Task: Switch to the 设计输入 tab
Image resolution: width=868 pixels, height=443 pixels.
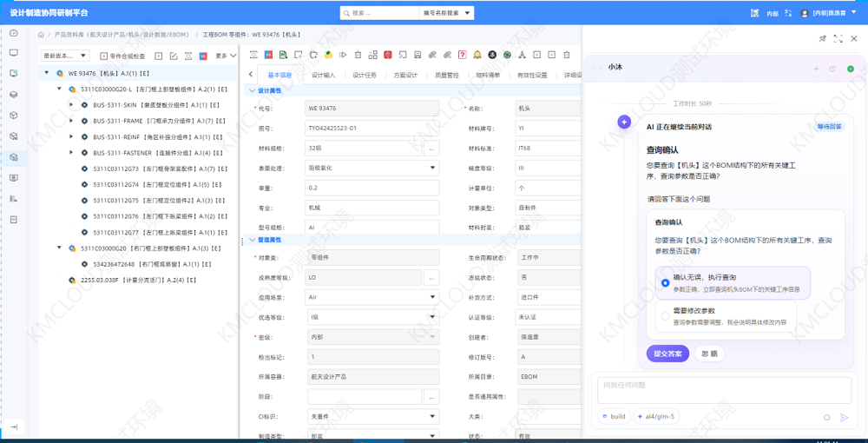Action: click(323, 75)
